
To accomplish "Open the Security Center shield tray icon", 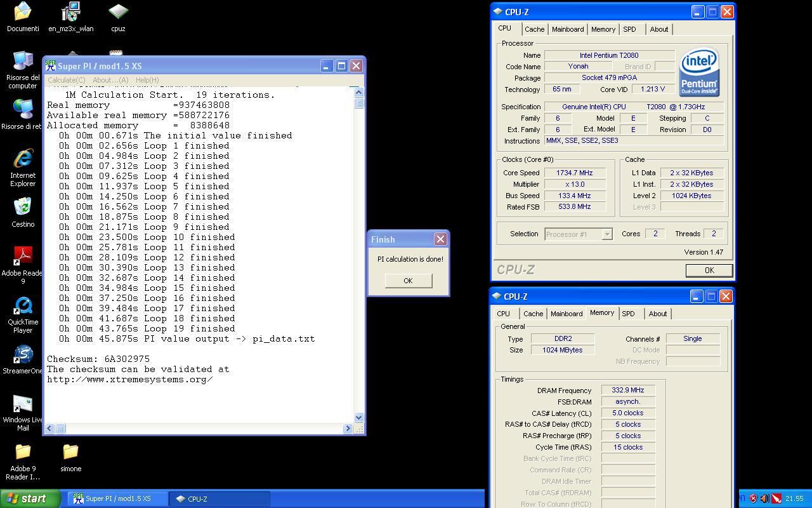I will tap(753, 498).
